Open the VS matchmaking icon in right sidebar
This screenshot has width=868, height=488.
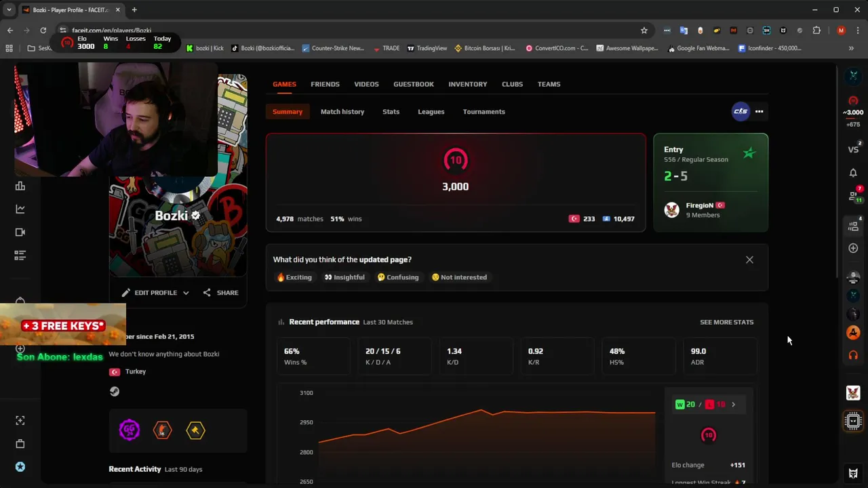pos(853,149)
